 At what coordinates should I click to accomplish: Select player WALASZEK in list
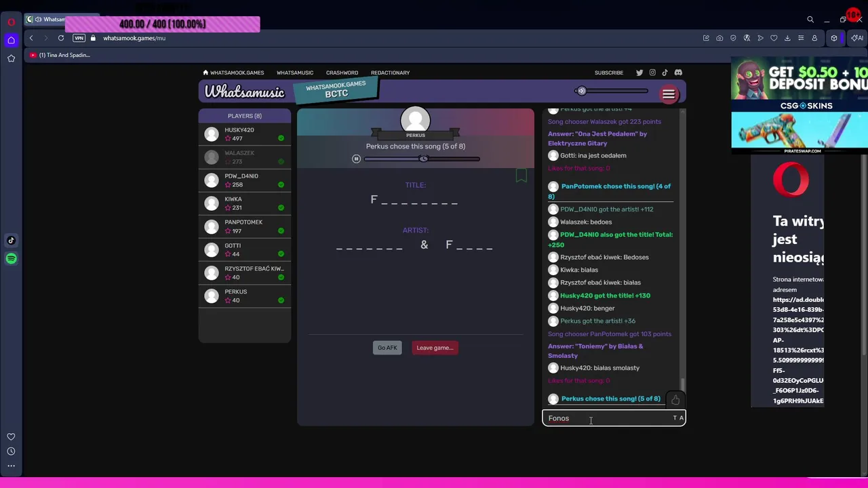[245, 157]
